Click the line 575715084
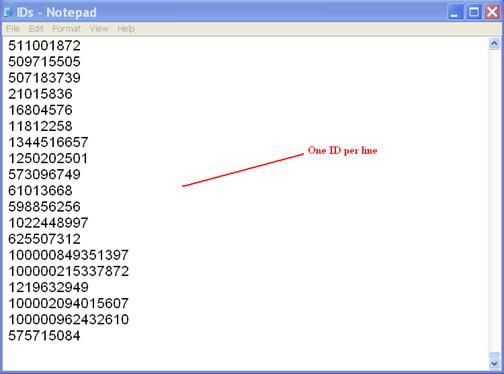The image size is (504, 374). coord(44,336)
